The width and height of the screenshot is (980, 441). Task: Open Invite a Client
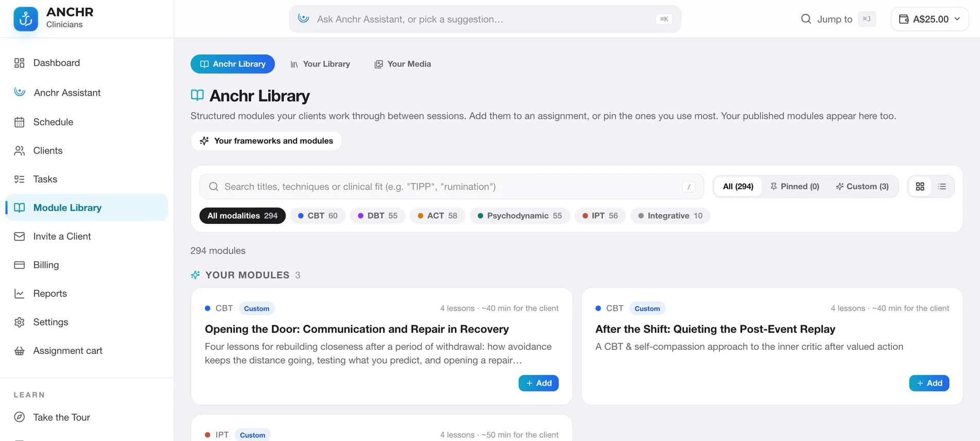pyautogui.click(x=86, y=236)
